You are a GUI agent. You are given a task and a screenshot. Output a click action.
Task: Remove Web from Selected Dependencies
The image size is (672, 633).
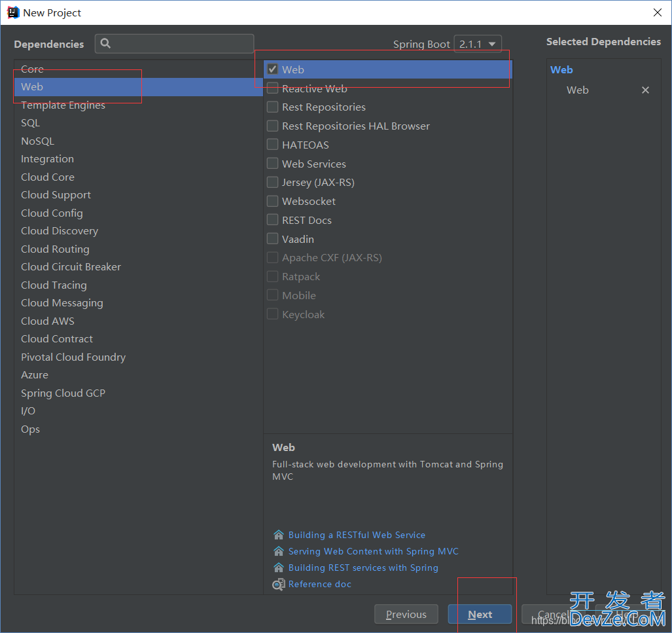click(x=645, y=90)
